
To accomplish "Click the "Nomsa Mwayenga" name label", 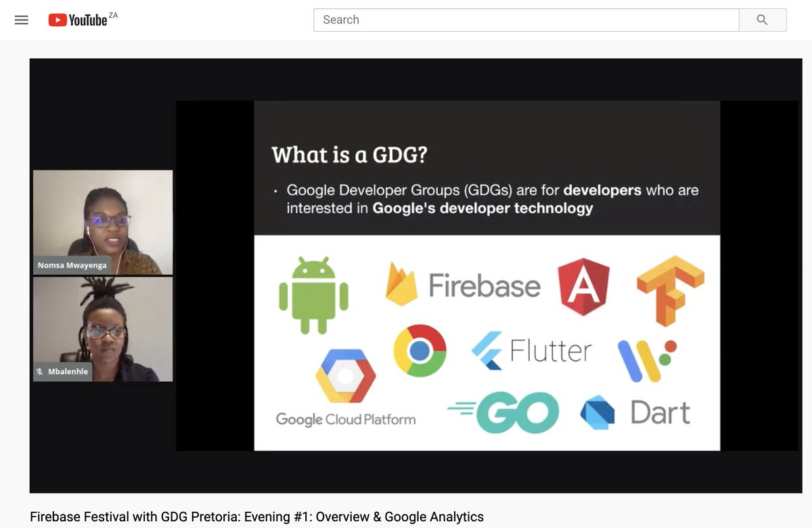I will 72,265.
